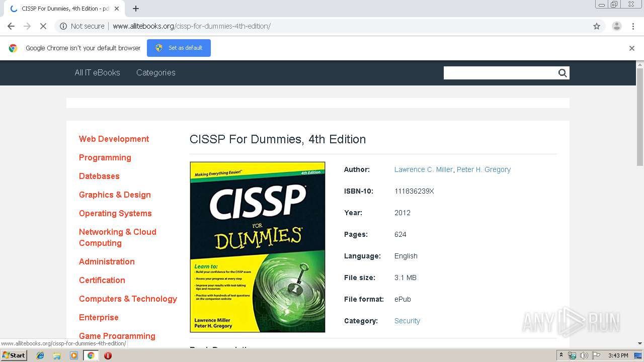Launch Internet Explorer from the taskbar
The image size is (644, 362).
(40, 355)
